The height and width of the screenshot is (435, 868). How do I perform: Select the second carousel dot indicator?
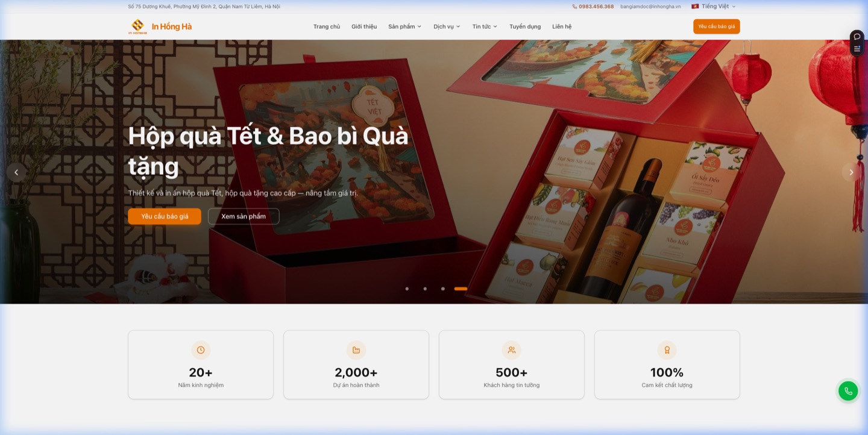[x=425, y=289]
